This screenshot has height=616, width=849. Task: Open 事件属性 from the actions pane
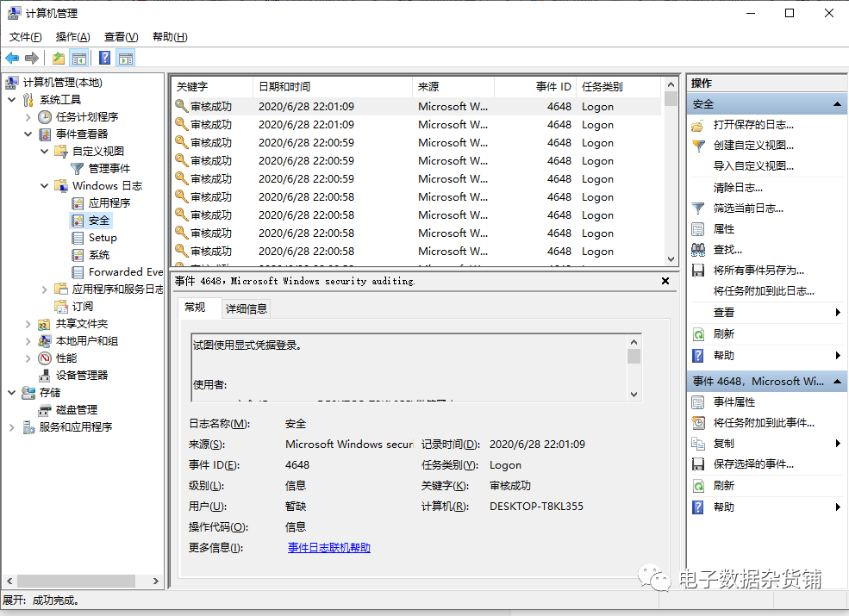click(x=733, y=401)
